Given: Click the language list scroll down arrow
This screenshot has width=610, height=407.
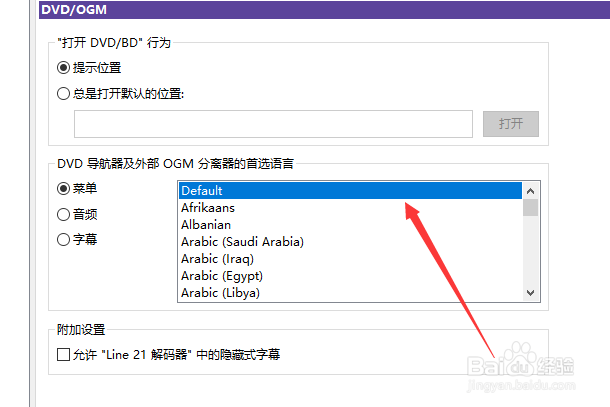Looking at the screenshot, I should [x=530, y=293].
